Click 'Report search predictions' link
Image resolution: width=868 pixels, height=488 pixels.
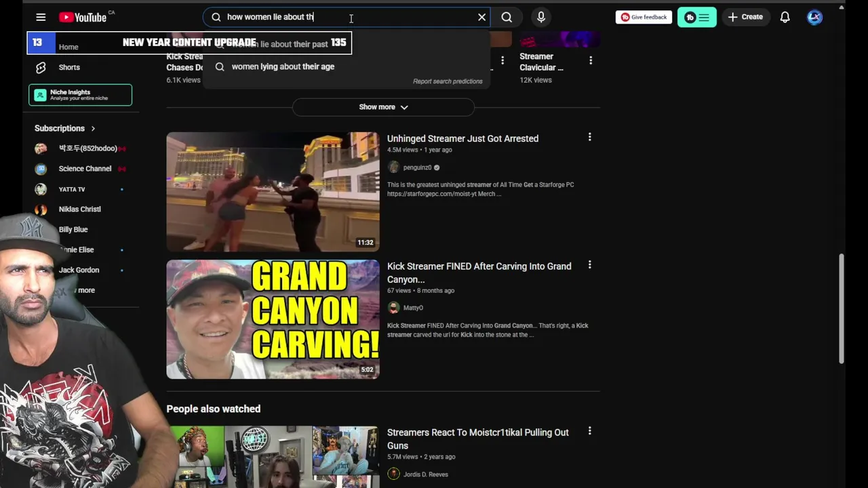pos(448,81)
